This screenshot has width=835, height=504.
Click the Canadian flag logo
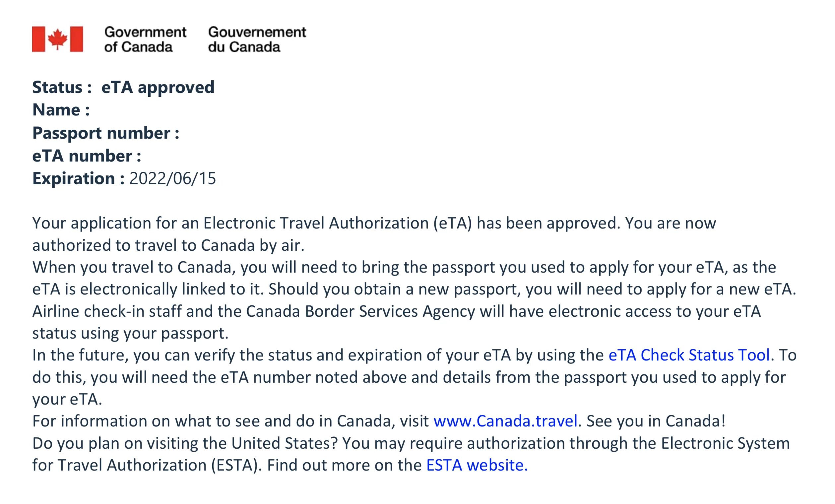coord(57,39)
